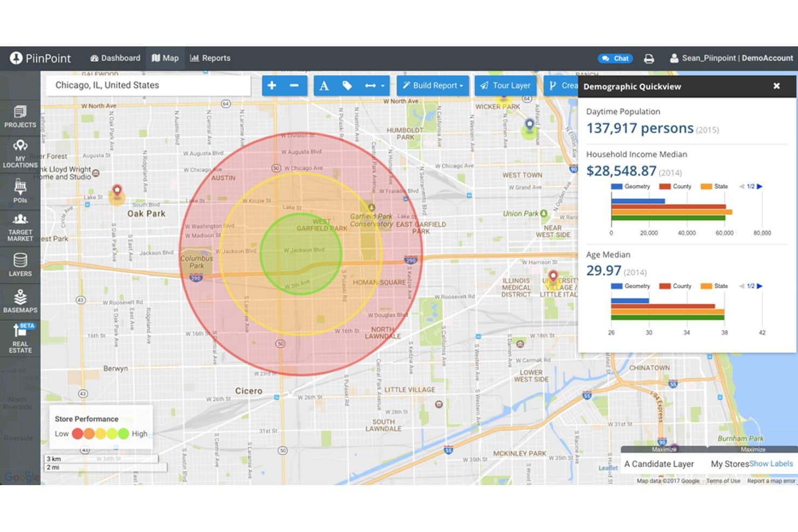Click the red store marker in Oak Park
798x532 pixels.
click(117, 191)
